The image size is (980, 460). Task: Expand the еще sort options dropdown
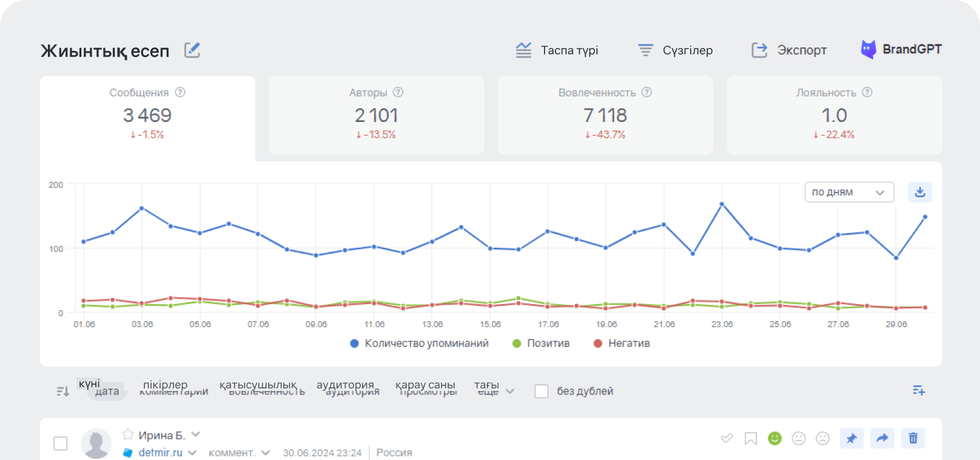[496, 391]
